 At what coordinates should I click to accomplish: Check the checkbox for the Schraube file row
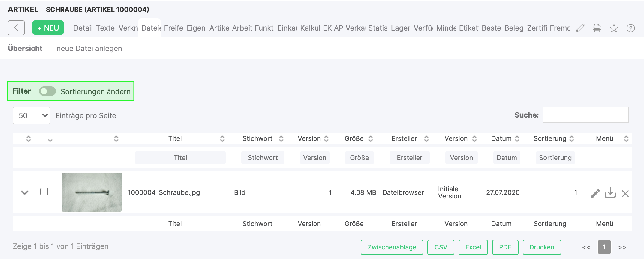44,192
